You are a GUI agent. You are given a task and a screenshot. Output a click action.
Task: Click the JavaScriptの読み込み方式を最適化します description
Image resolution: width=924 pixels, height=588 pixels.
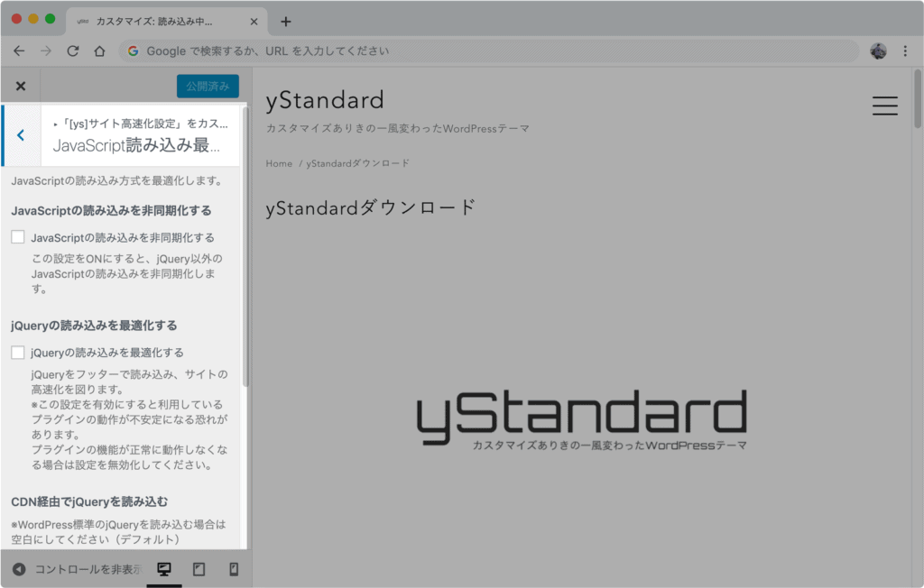pyautogui.click(x=116, y=181)
